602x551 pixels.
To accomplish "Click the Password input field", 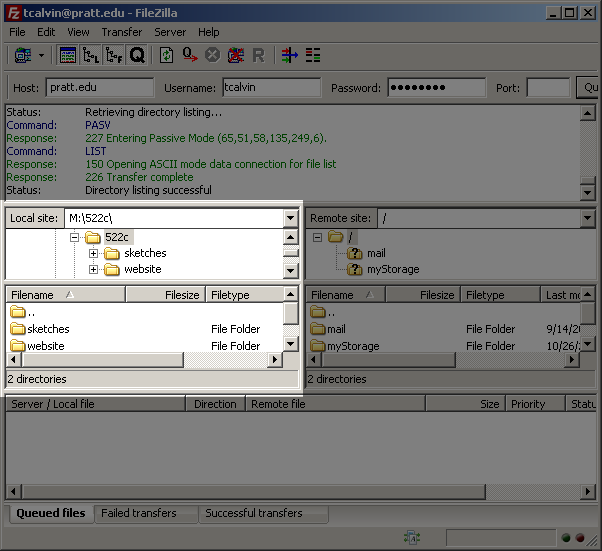I will point(437,87).
